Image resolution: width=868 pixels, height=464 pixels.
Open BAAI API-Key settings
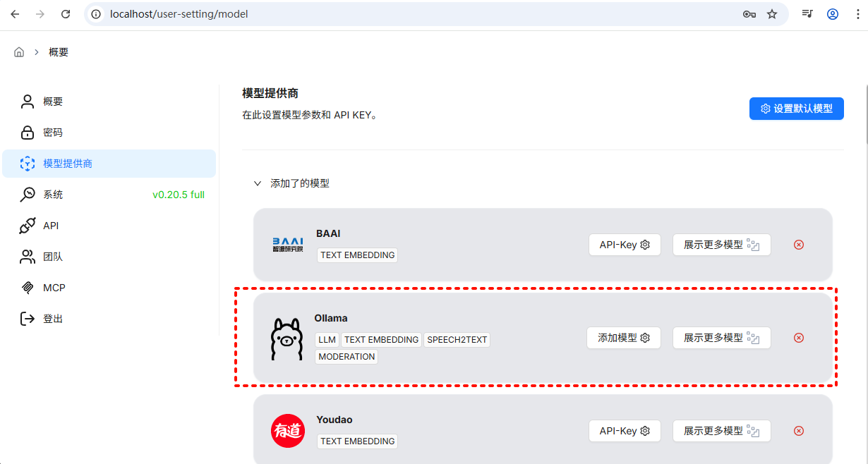click(625, 245)
